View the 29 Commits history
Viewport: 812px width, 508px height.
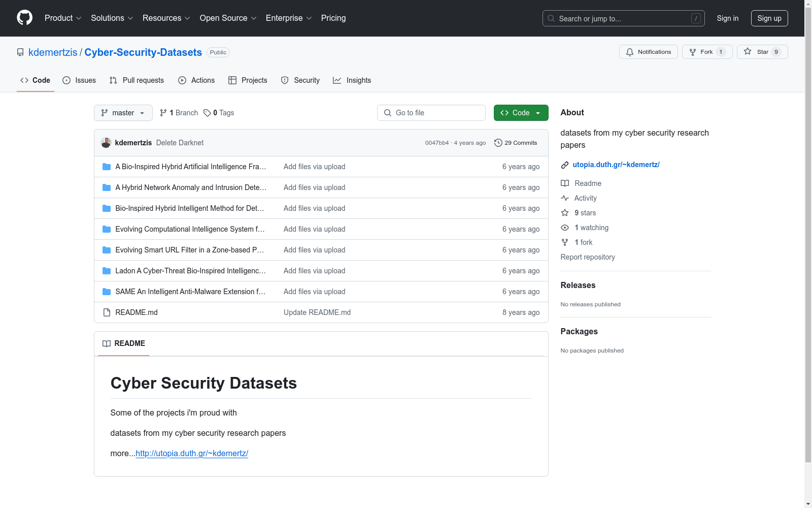516,143
